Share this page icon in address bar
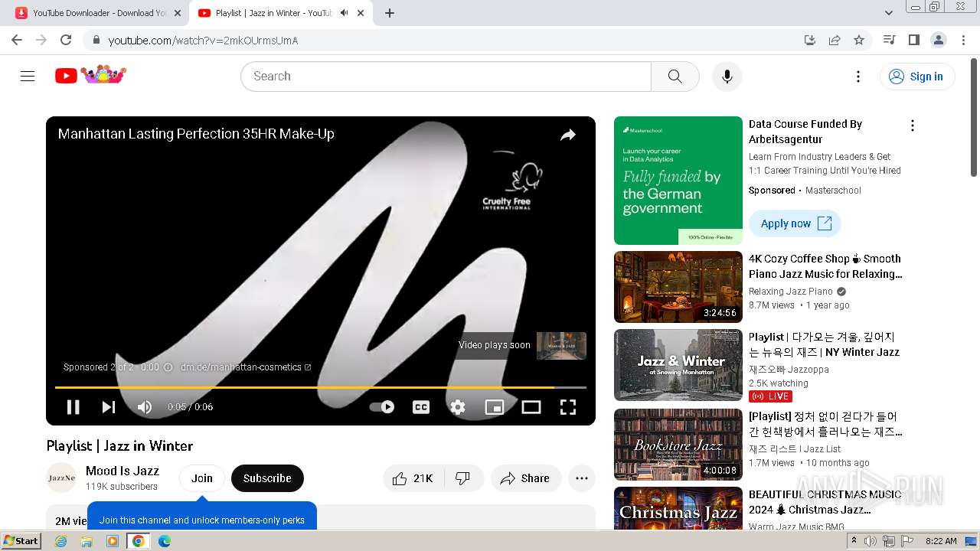980x551 pixels. point(835,40)
